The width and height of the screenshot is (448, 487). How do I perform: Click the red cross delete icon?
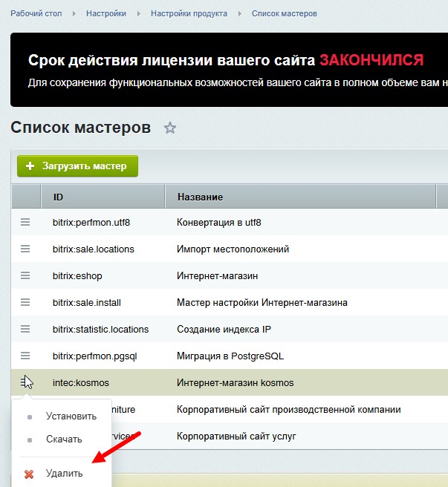[x=29, y=474]
